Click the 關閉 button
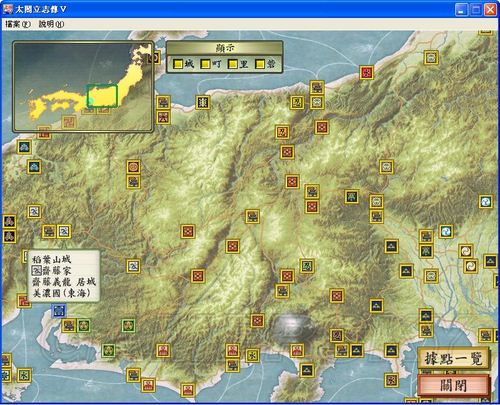 pyautogui.click(x=453, y=386)
